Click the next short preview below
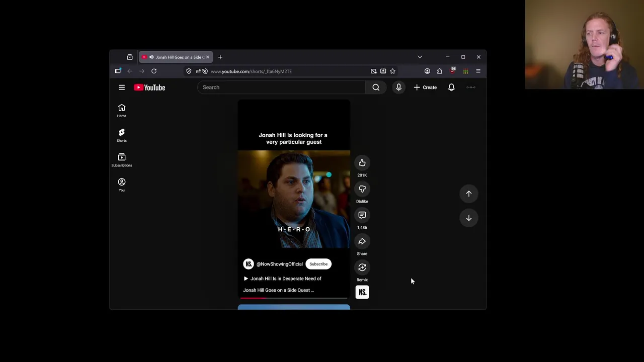644x362 pixels. [x=294, y=307]
